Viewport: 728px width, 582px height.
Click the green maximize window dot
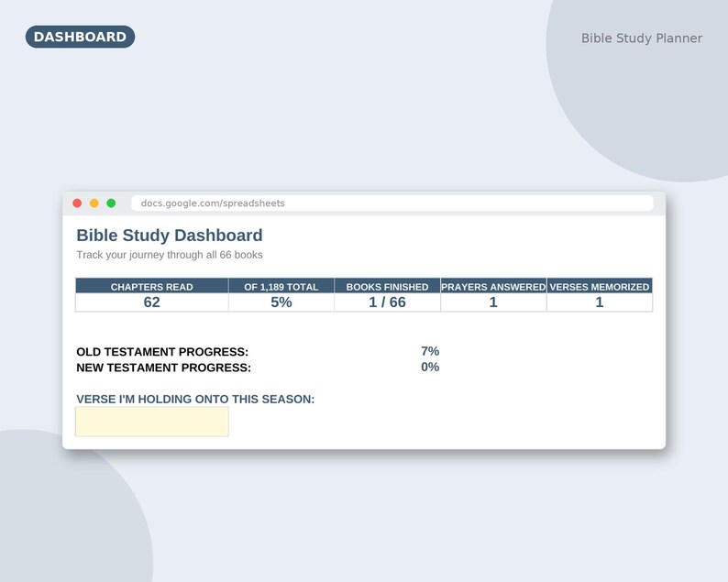tap(111, 203)
